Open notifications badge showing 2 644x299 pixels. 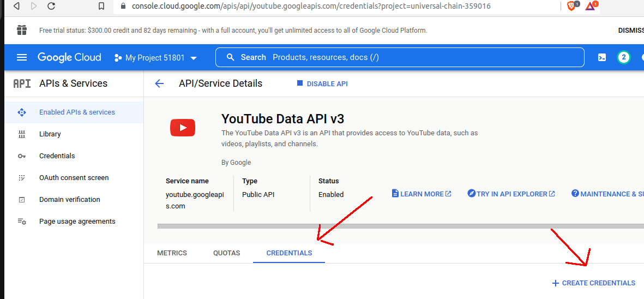click(623, 57)
